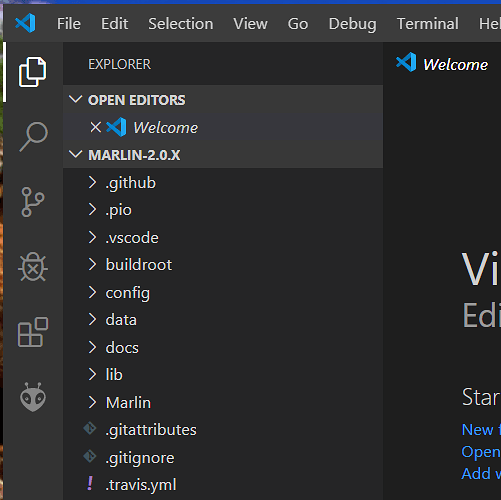
Task: Open the Extensions view
Action: pos(33,332)
